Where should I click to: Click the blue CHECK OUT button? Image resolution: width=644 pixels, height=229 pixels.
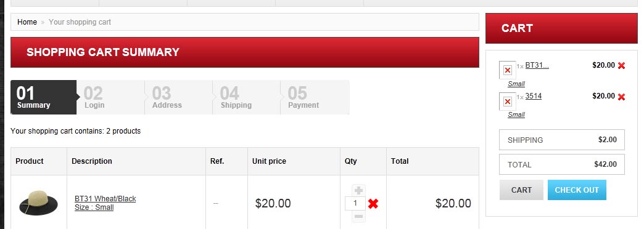click(x=577, y=190)
